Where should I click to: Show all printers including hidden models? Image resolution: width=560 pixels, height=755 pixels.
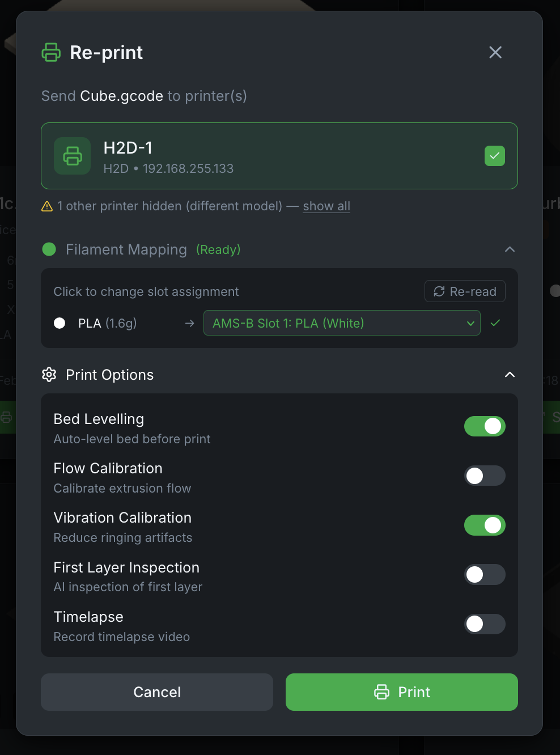point(326,206)
